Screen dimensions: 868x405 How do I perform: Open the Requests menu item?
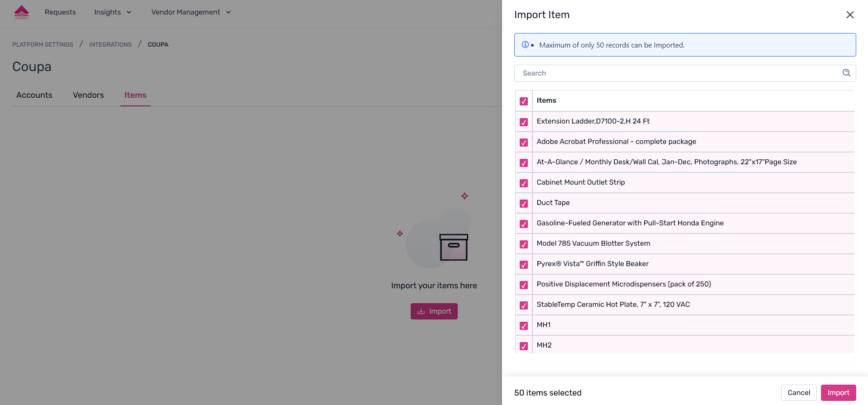tap(60, 12)
